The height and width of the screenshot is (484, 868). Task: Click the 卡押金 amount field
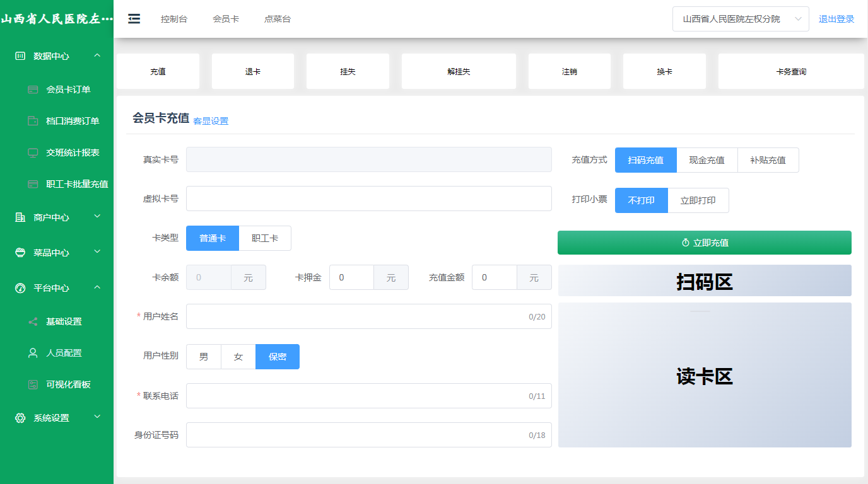[352, 277]
